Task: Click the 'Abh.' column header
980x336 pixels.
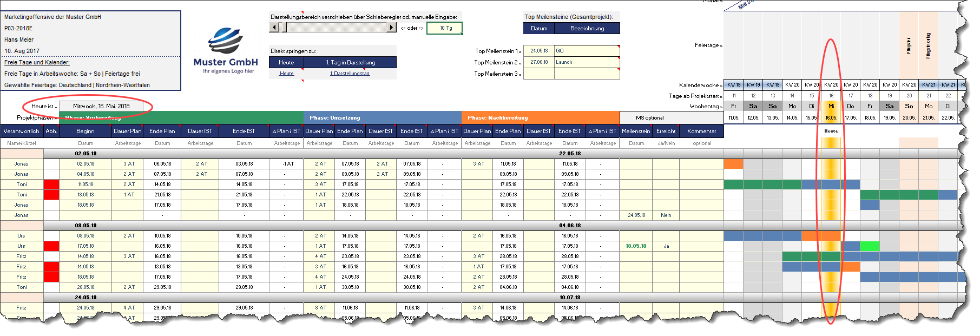Action: pos(51,131)
